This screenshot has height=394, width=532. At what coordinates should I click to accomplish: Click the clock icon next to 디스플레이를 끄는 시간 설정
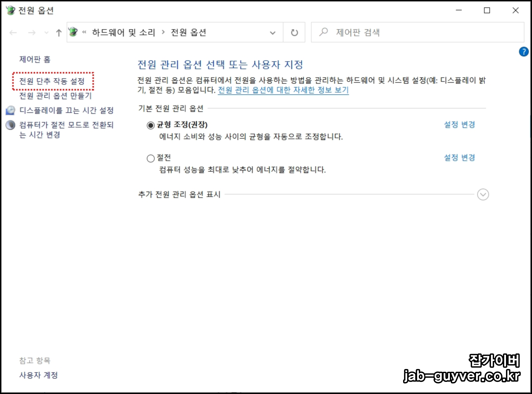11,110
